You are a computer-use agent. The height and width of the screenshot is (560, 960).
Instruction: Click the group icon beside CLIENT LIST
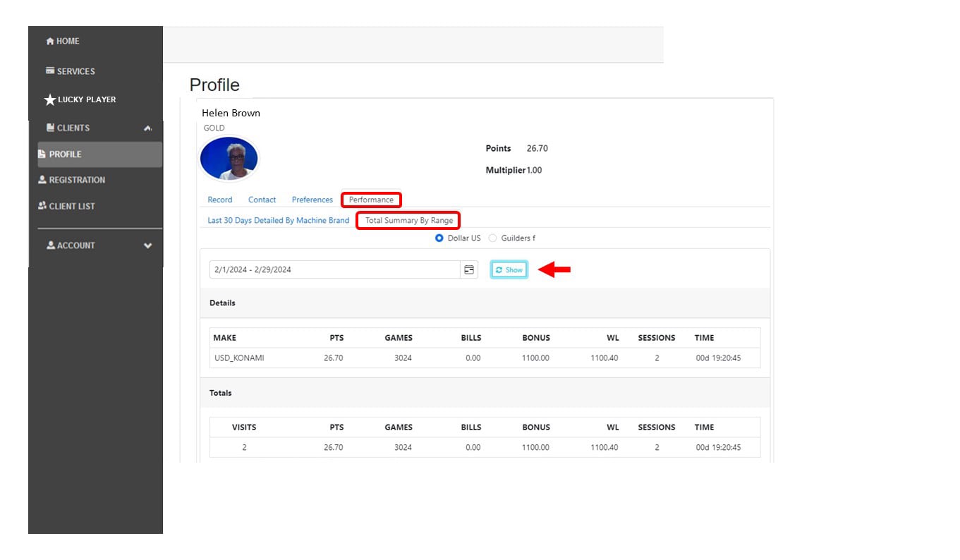click(42, 206)
